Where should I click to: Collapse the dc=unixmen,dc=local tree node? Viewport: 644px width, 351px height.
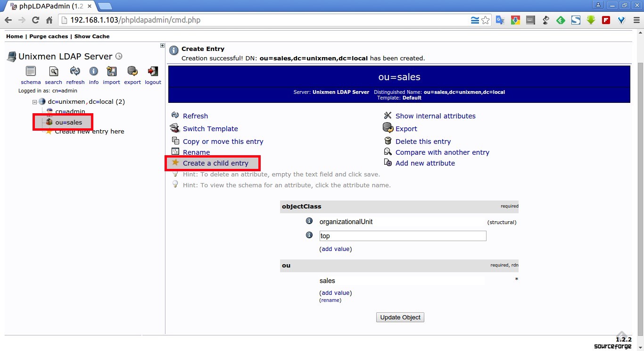tap(34, 102)
